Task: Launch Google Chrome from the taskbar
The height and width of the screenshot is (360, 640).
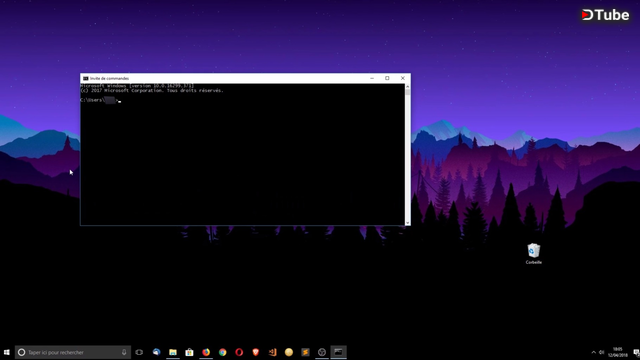Action: point(222,352)
